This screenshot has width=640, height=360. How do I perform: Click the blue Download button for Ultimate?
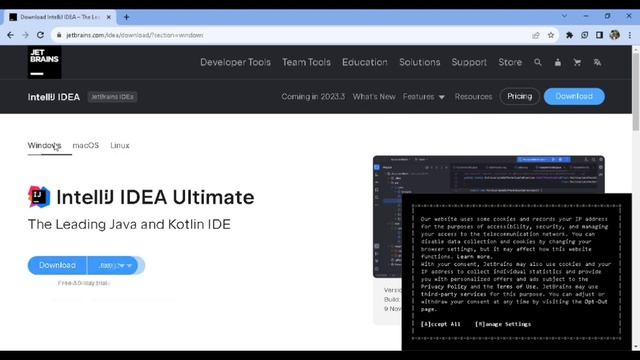tap(57, 265)
